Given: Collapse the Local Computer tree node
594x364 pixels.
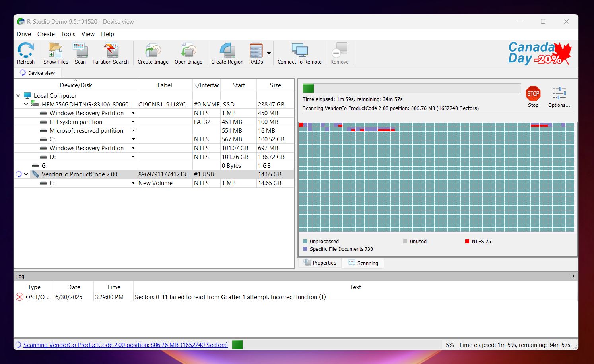Looking at the screenshot, I should click(18, 95).
